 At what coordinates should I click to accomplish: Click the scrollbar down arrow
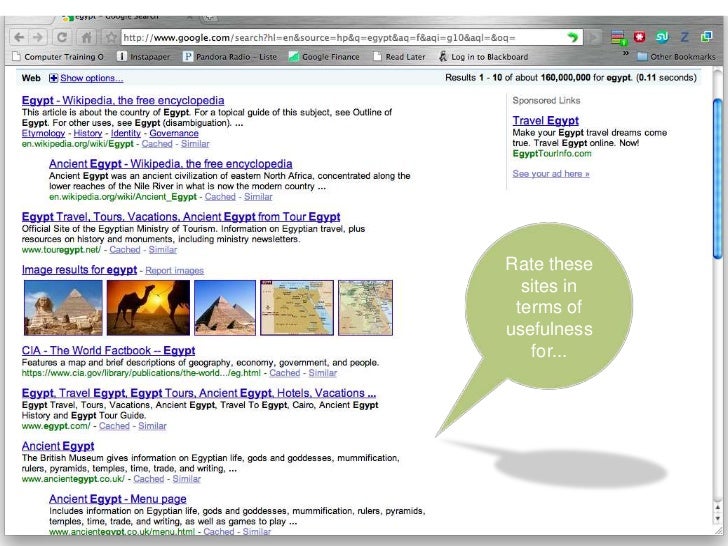(x=718, y=518)
